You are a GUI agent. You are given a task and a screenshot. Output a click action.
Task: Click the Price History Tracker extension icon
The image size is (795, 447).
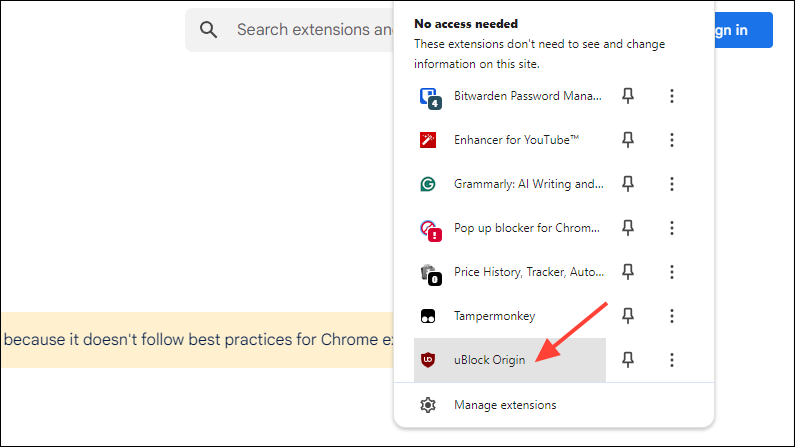click(x=430, y=275)
